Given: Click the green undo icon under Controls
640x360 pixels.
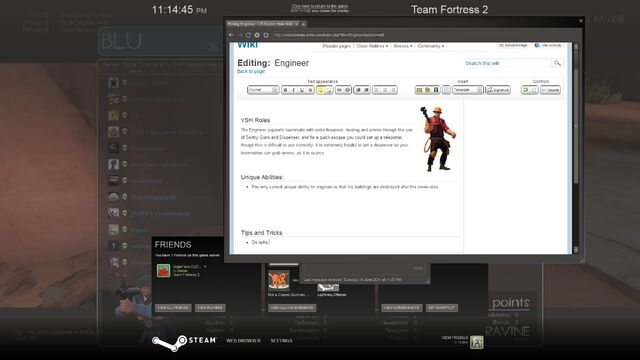Looking at the screenshot, I should 525,90.
